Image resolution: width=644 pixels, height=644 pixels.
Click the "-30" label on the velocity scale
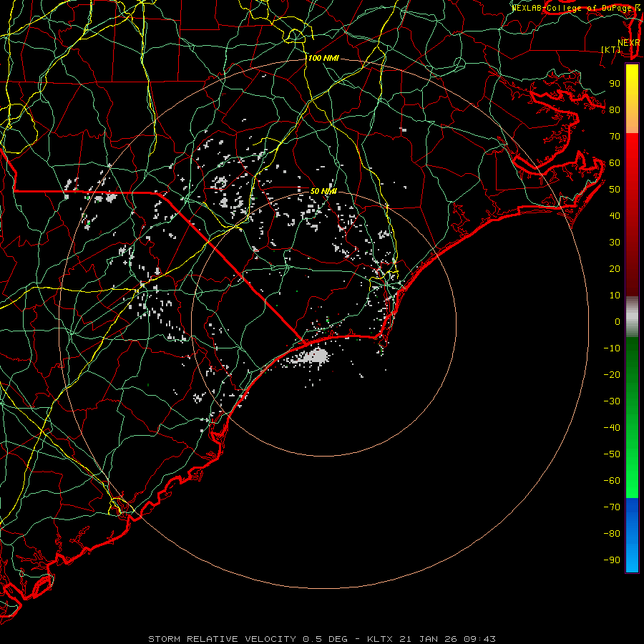612,401
